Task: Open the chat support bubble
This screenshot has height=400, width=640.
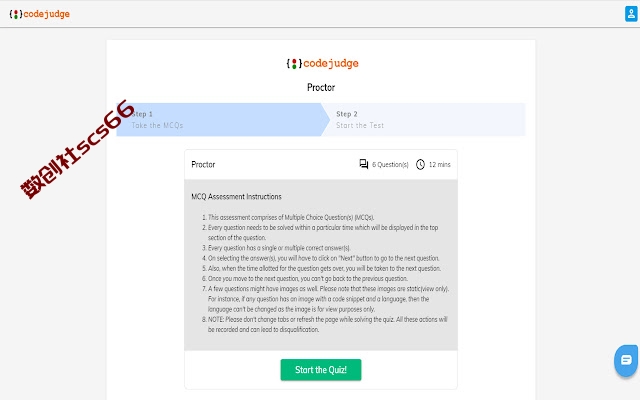Action: (x=626, y=360)
